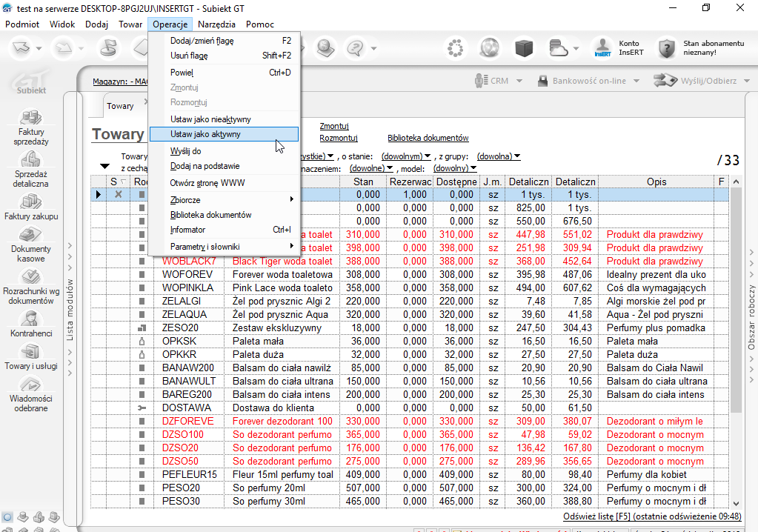The width and height of the screenshot is (758, 532).
Task: Collapse filter panel with black triangle
Action: tap(104, 166)
